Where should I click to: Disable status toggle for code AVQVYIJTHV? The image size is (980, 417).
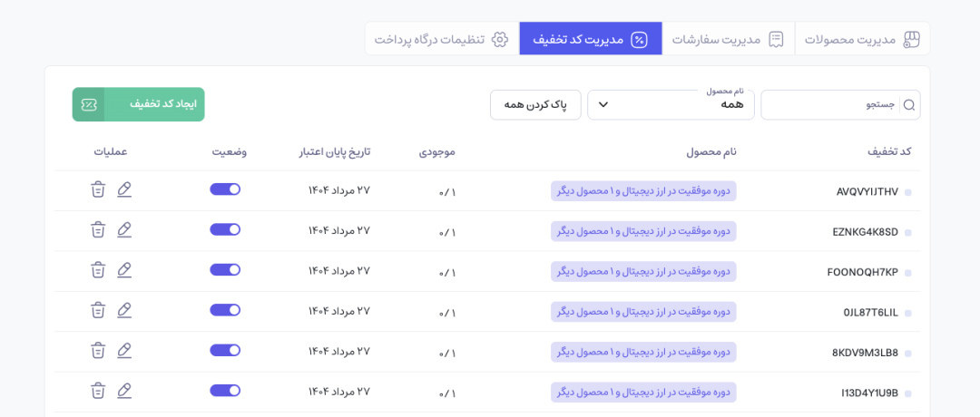coord(225,189)
